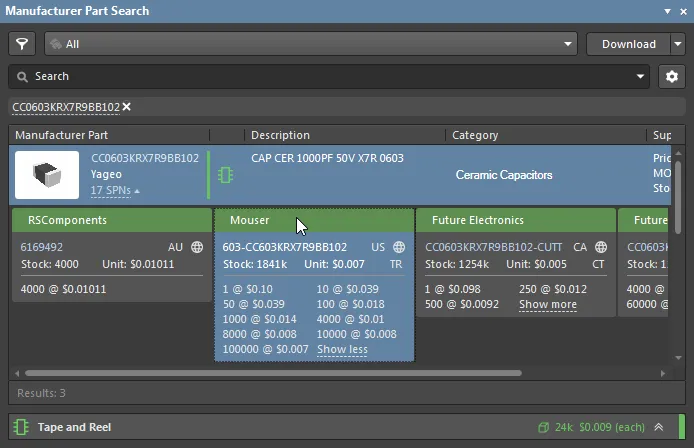Click the filter funnel icon
The width and height of the screenshot is (694, 448).
(22, 44)
